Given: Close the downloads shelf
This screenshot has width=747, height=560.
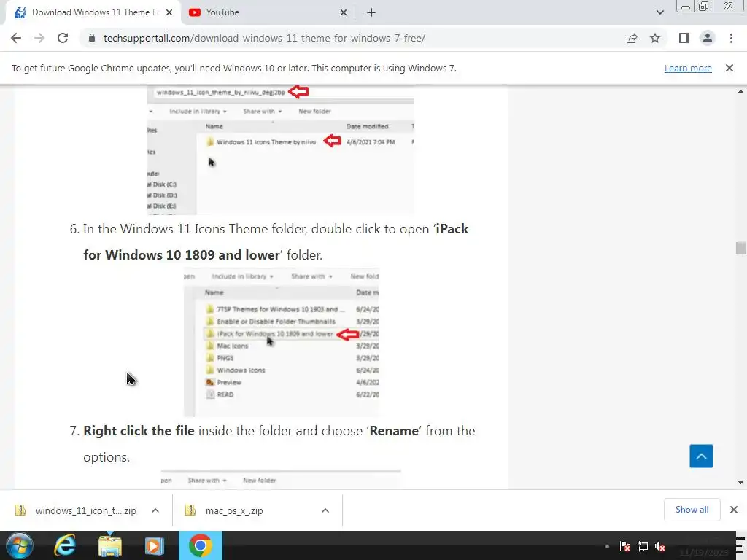Looking at the screenshot, I should [734, 510].
